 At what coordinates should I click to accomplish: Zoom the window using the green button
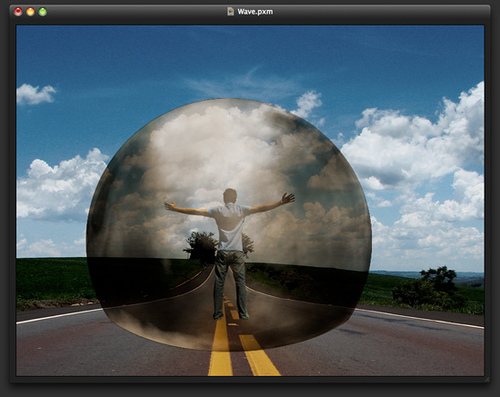coord(43,12)
